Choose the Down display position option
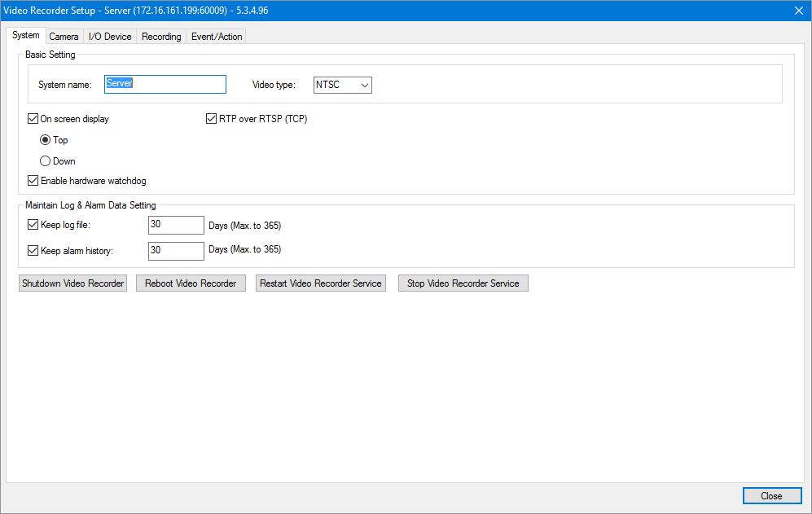The image size is (812, 514). click(x=46, y=161)
